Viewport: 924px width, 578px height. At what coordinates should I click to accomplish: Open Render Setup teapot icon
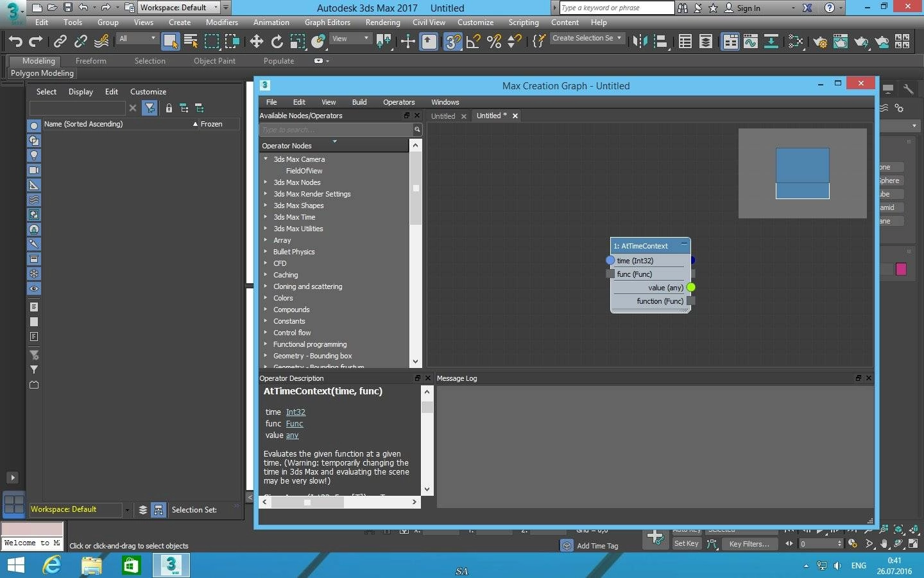point(820,42)
